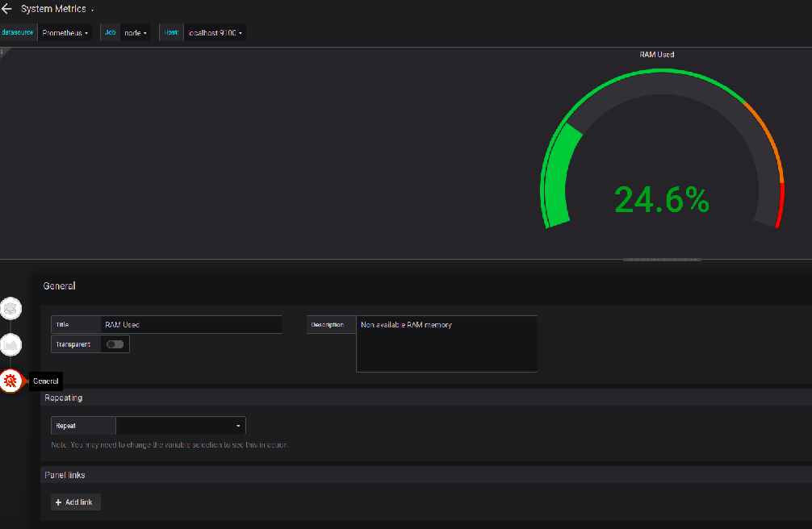812x529 pixels.
Task: Click the 24.6% gauge value
Action: pos(662,200)
